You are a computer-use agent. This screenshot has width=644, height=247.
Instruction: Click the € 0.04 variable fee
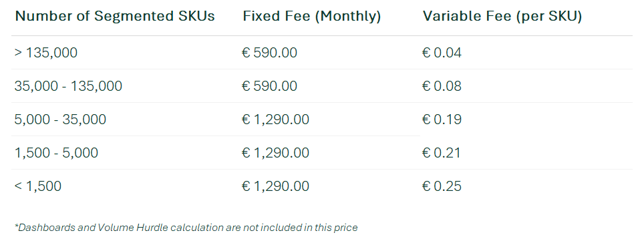pos(442,53)
